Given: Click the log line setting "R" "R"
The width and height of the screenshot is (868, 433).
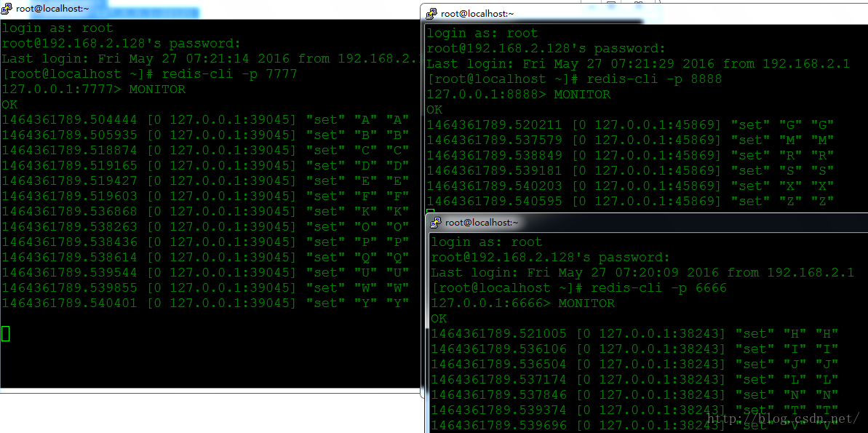Looking at the screenshot, I should (631, 156).
